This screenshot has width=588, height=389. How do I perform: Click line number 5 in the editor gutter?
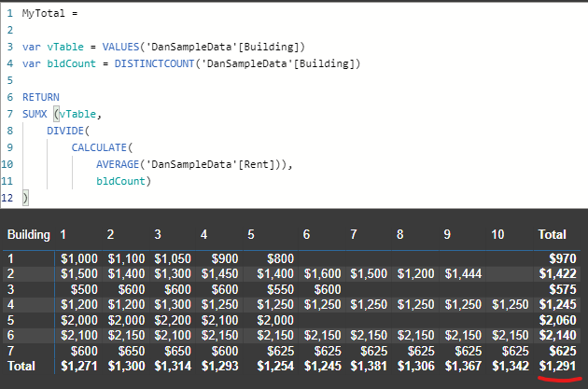10,80
